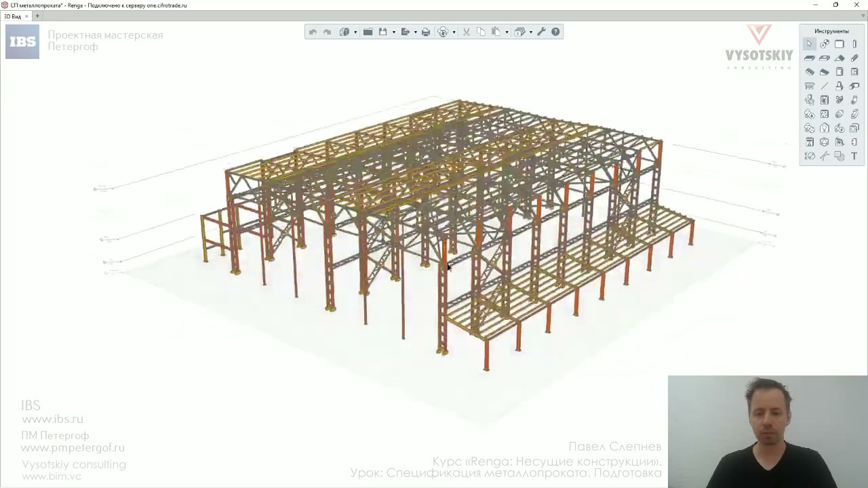Select the Railing tool
Screen dimensions: 868x488
point(810,86)
